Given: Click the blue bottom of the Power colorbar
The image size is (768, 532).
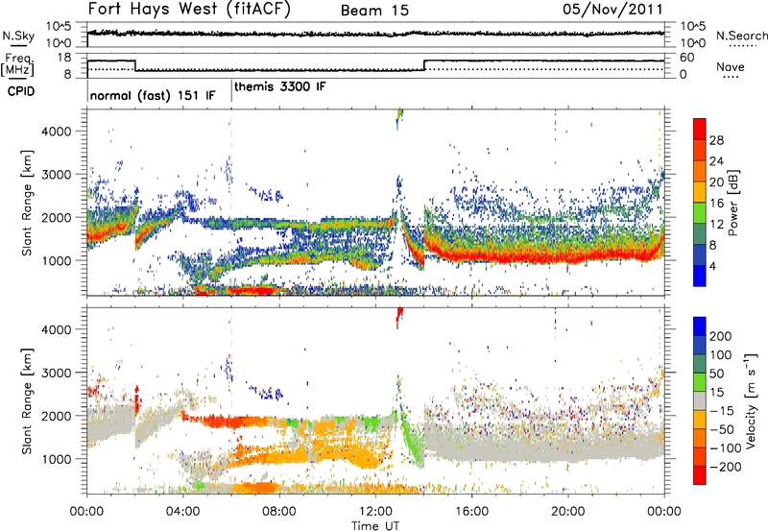Looking at the screenshot, I should click(x=700, y=276).
